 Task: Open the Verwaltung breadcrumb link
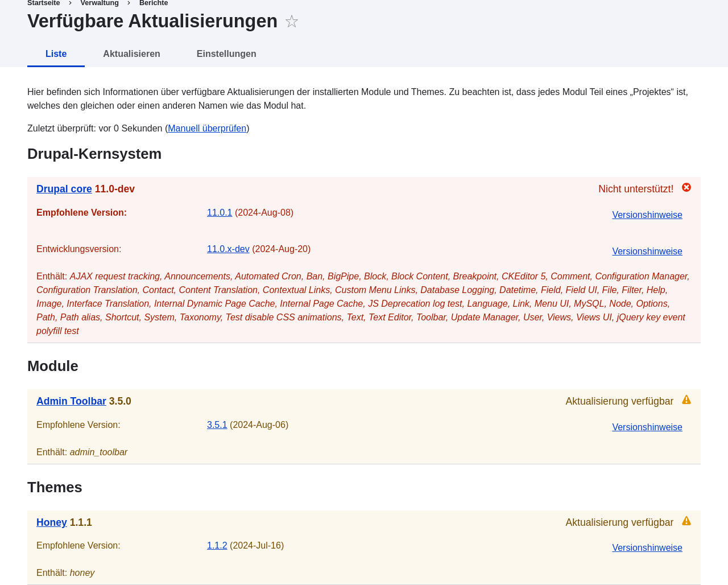(100, 3)
